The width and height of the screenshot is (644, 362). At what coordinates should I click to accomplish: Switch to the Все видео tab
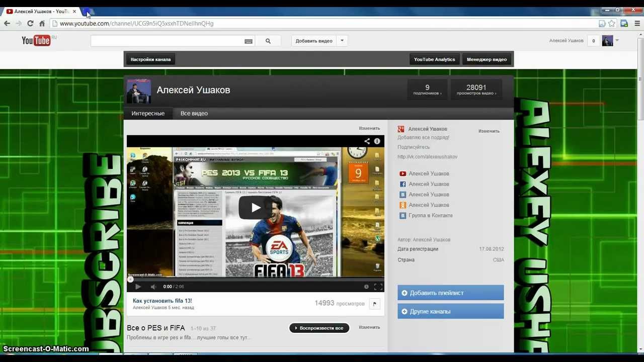coord(194,113)
